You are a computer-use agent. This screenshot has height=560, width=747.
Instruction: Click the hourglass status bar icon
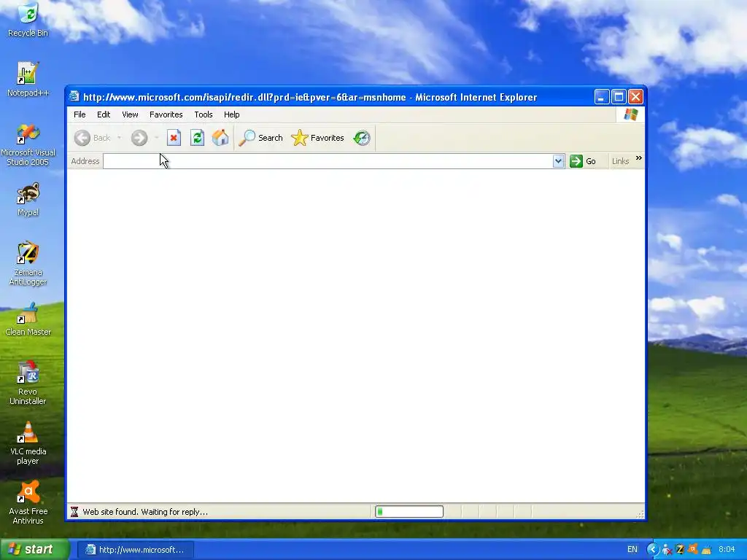click(x=74, y=512)
